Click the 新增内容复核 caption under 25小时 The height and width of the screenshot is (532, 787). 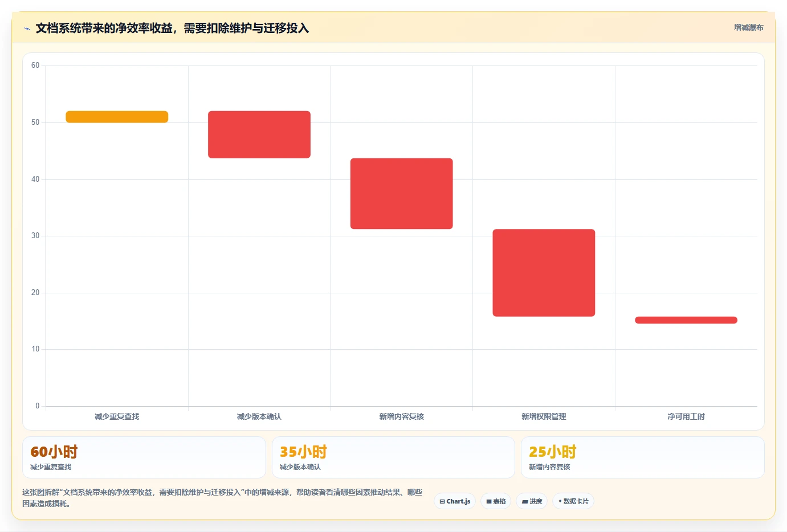point(549,467)
